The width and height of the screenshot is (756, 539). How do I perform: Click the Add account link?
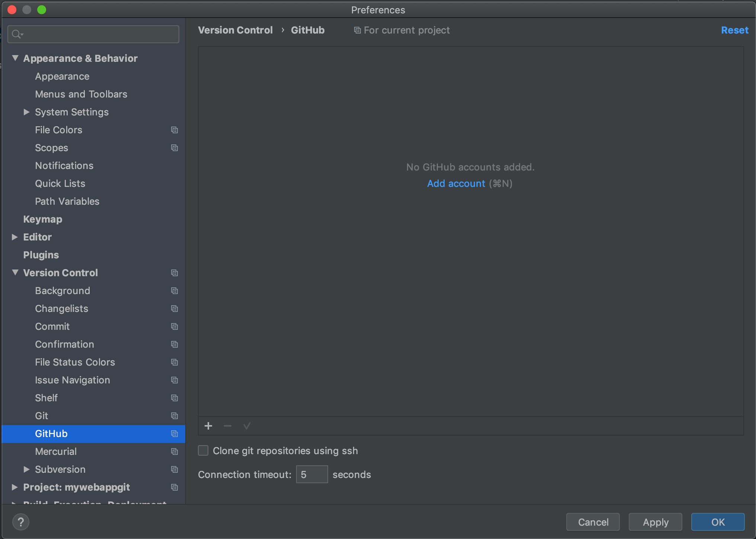(456, 184)
